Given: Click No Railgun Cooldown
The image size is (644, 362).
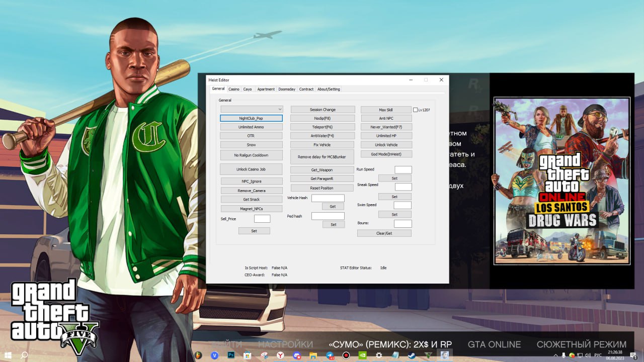Looking at the screenshot, I should coord(251,155).
